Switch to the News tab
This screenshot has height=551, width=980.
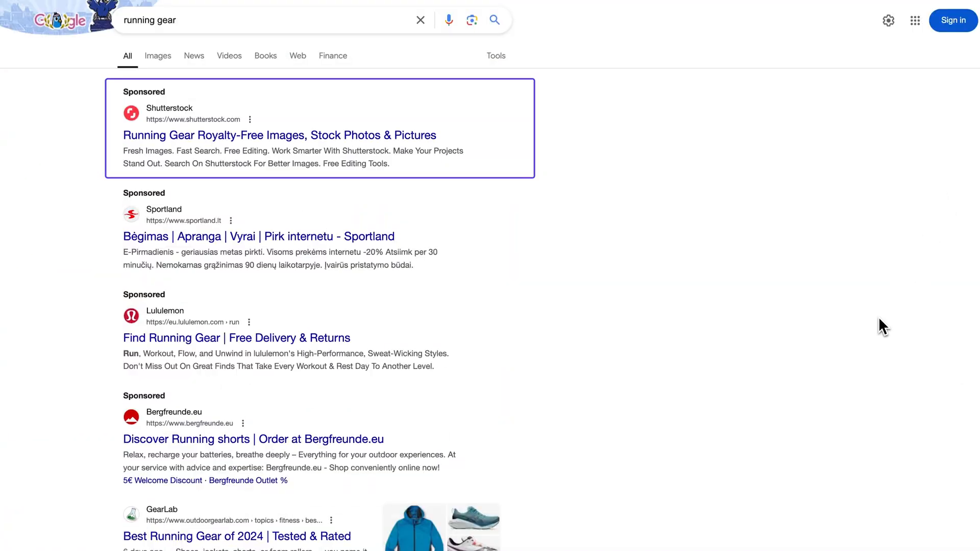coord(194,56)
